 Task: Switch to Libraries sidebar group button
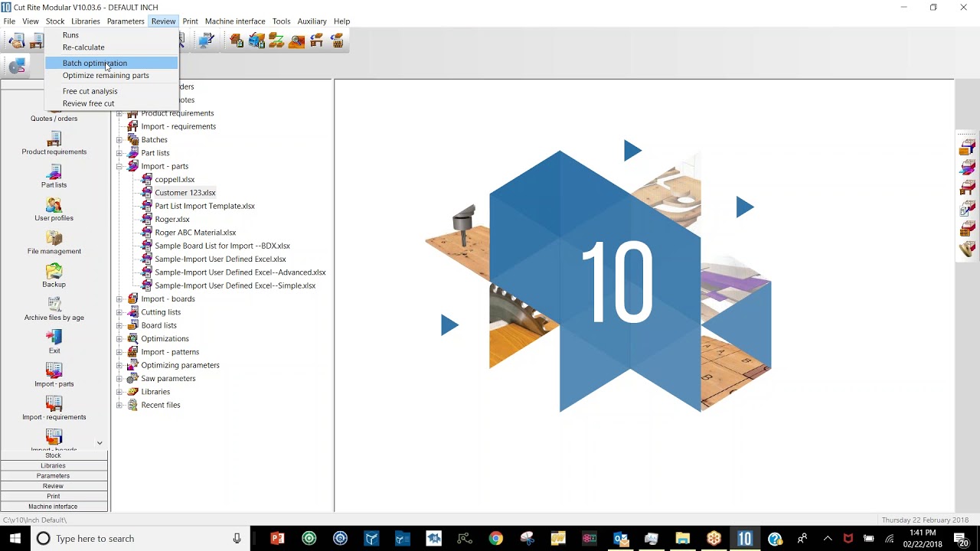click(54, 465)
